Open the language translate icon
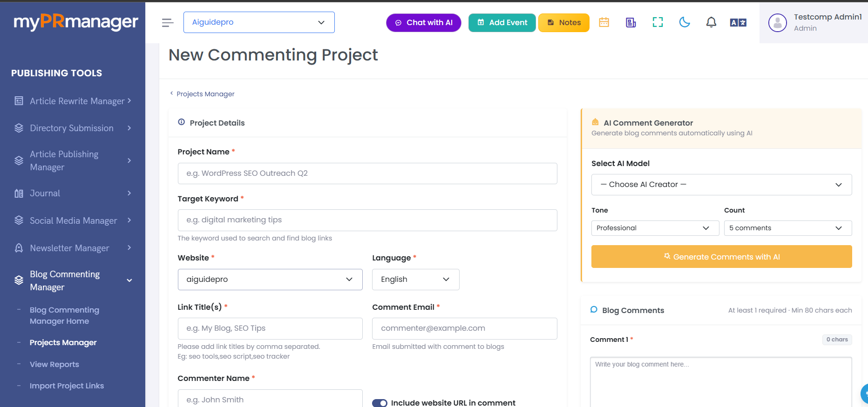Screen dimensions: 868x407 pos(738,22)
